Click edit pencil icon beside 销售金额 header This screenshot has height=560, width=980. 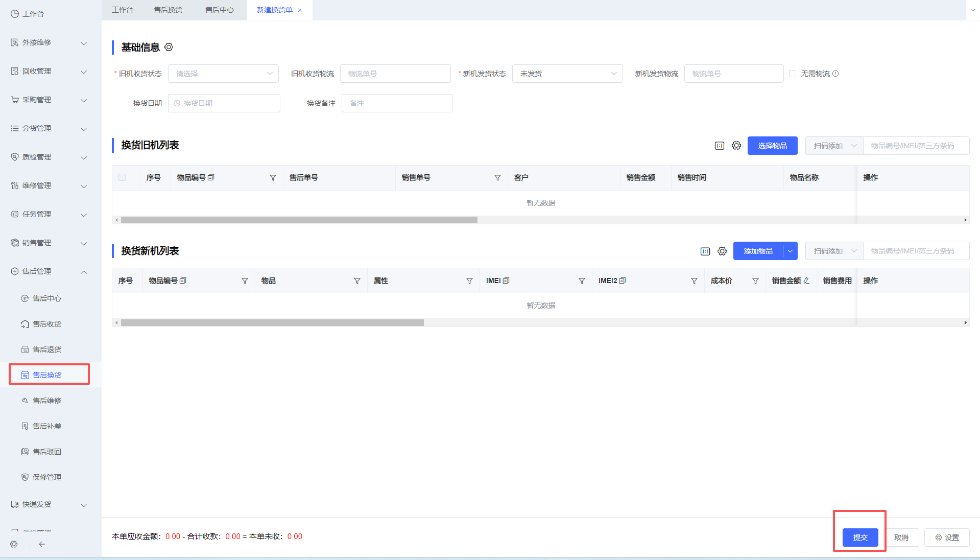pos(806,281)
